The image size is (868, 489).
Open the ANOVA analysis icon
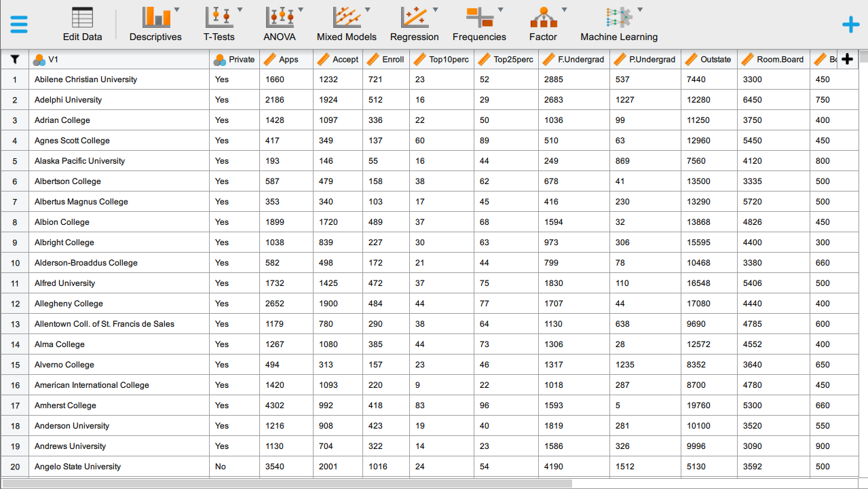(280, 17)
